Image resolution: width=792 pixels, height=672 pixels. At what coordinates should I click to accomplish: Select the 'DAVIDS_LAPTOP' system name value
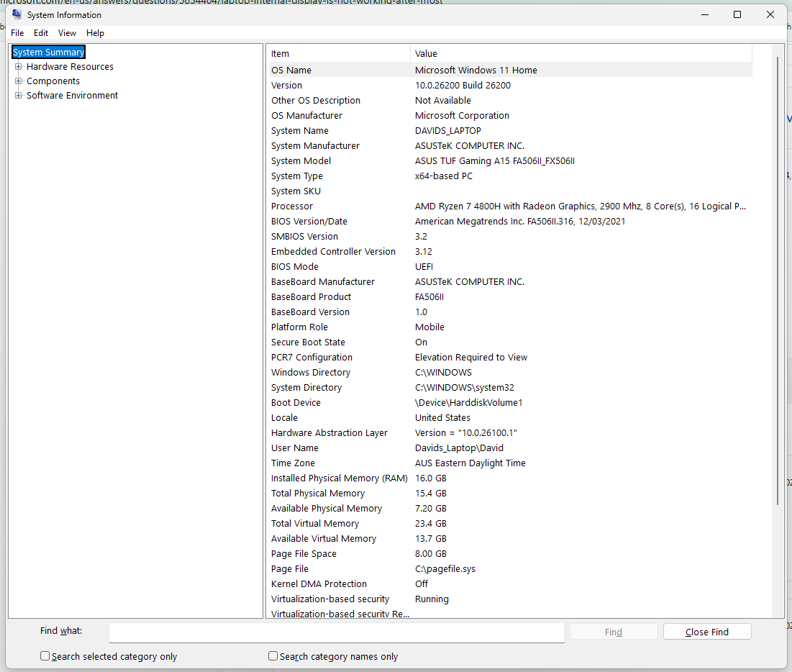pos(448,131)
